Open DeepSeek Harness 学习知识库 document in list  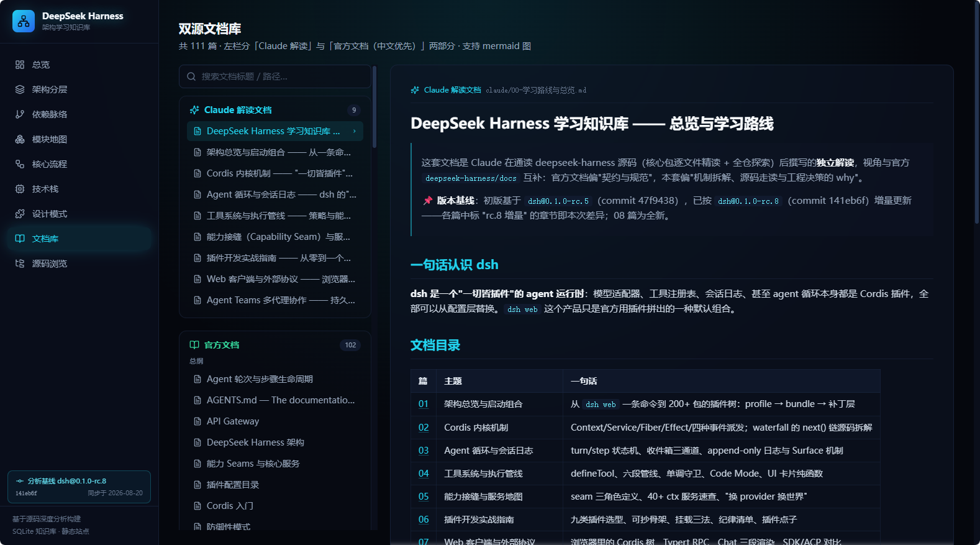pos(275,131)
